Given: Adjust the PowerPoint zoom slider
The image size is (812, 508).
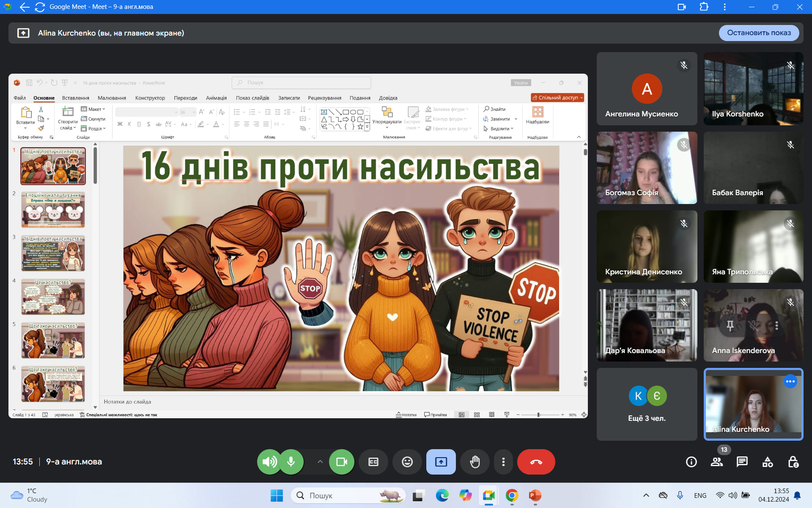Looking at the screenshot, I should 538,415.
